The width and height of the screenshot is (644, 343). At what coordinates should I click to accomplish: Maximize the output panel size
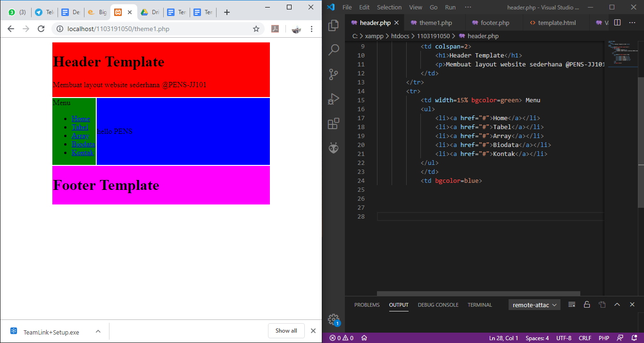[617, 305]
